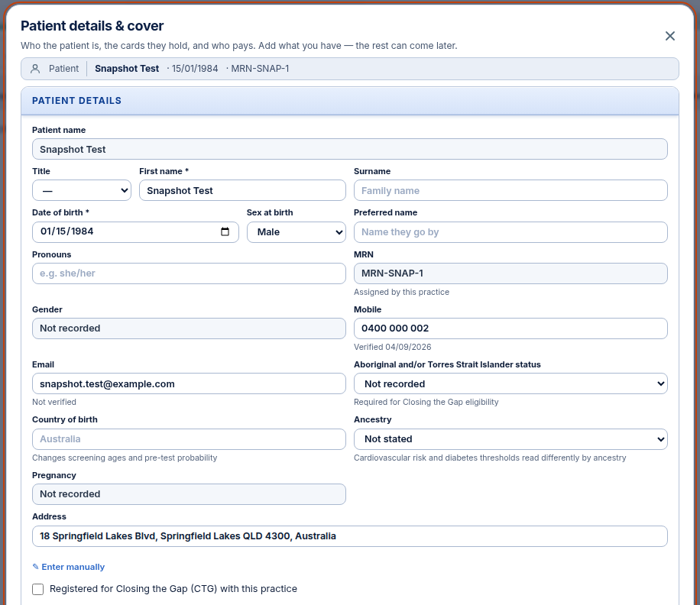This screenshot has width=700, height=605.
Task: Click Required for Closing the Gap eligibility hint
Action: pos(426,402)
